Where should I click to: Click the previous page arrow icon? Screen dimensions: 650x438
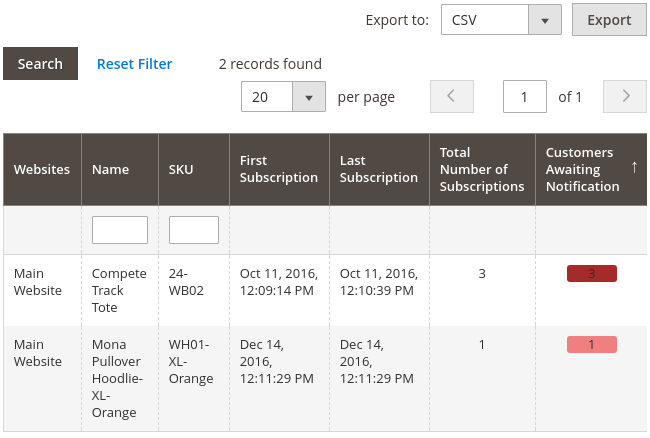(451, 97)
